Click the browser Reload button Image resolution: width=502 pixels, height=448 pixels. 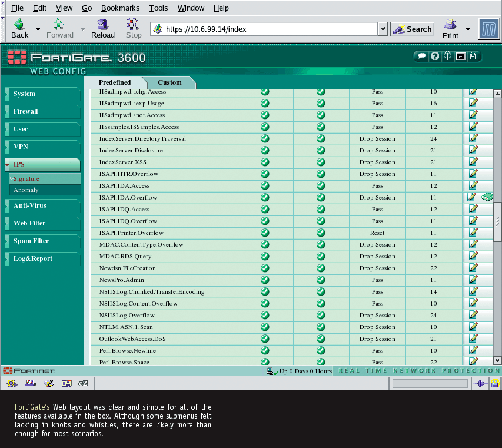click(x=102, y=28)
